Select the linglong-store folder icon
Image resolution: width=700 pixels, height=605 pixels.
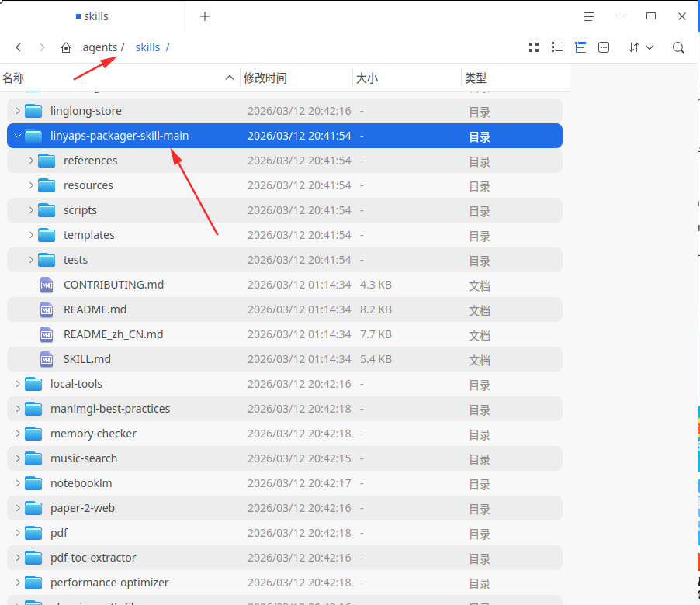[33, 111]
